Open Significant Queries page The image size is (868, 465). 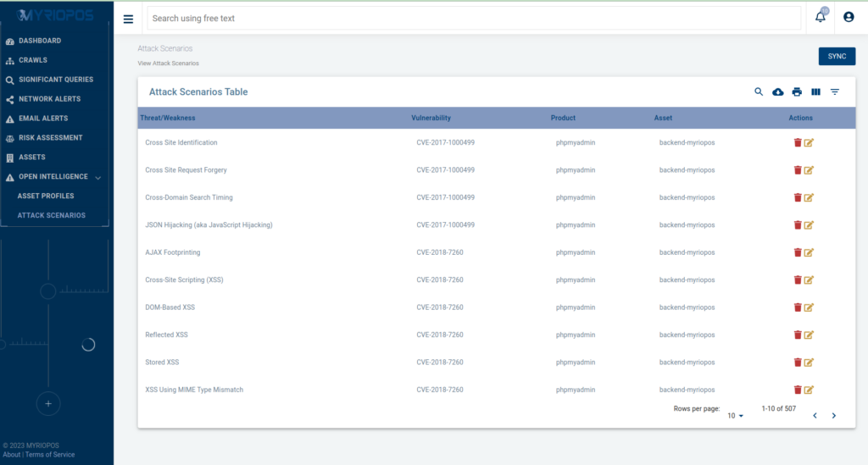pos(56,80)
